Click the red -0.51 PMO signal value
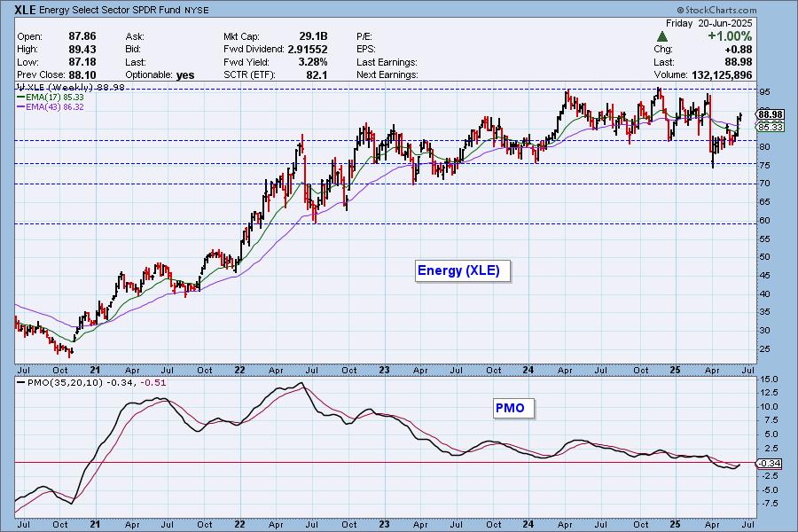This screenshot has height=532, width=798. [153, 383]
